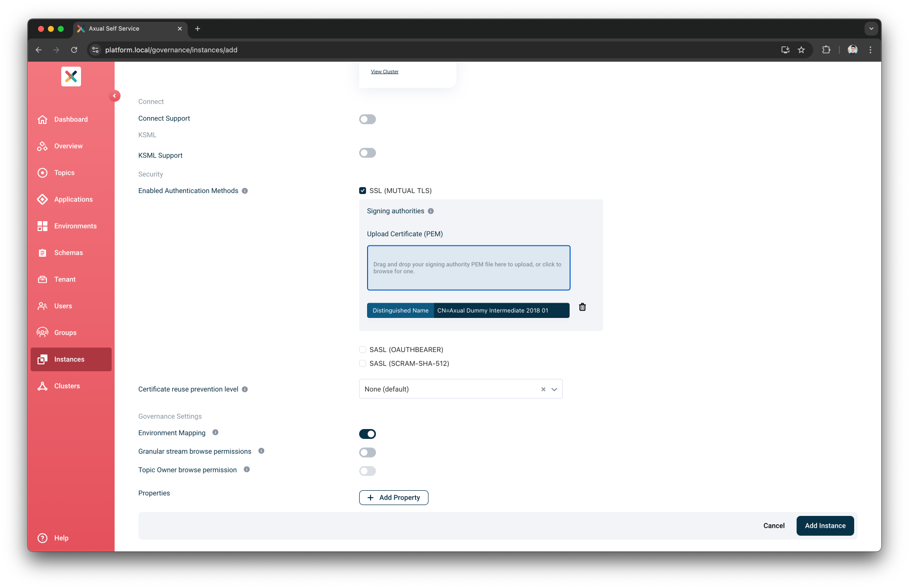909x588 pixels.
Task: Go to Topics page
Action: [71, 173]
